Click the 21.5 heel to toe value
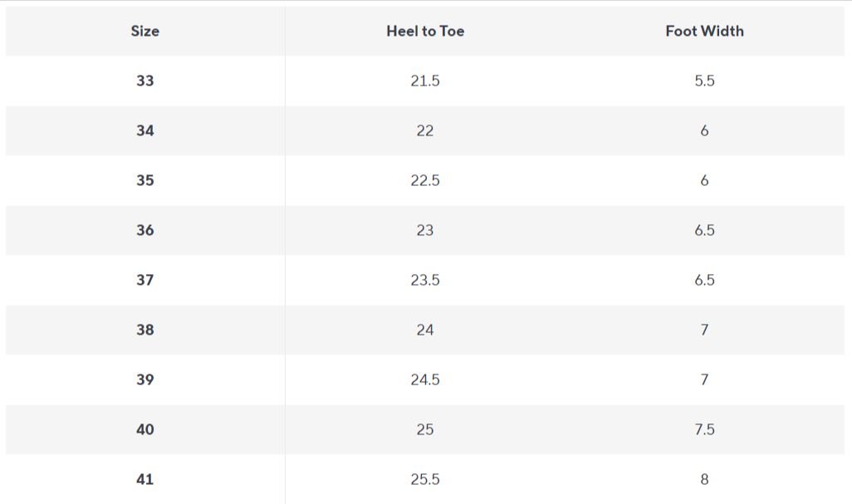The width and height of the screenshot is (852, 504). pyautogui.click(x=425, y=81)
